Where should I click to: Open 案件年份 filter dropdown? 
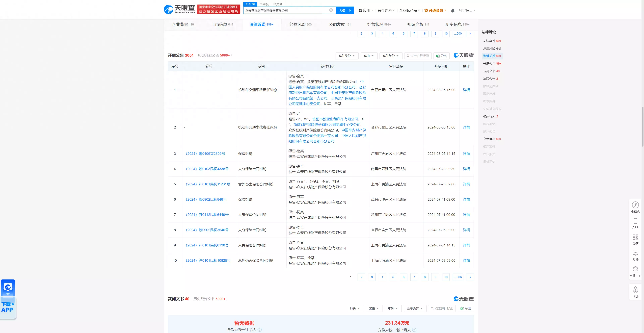391,56
